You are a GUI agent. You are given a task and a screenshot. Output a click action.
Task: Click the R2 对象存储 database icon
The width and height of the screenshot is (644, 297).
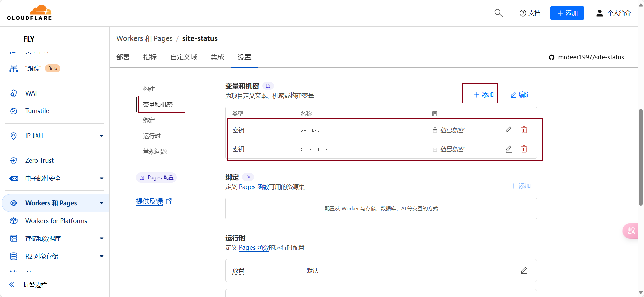click(13, 256)
